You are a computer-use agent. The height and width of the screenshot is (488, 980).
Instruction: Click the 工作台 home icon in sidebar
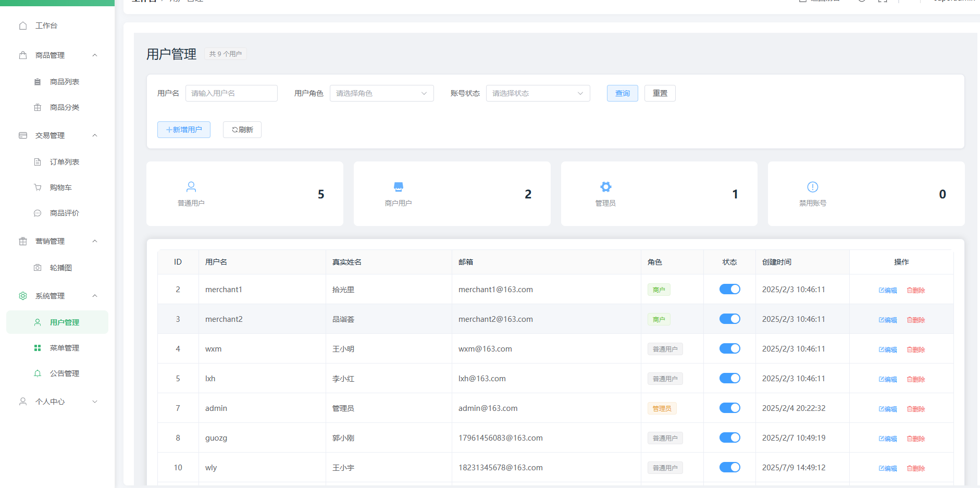tap(23, 26)
